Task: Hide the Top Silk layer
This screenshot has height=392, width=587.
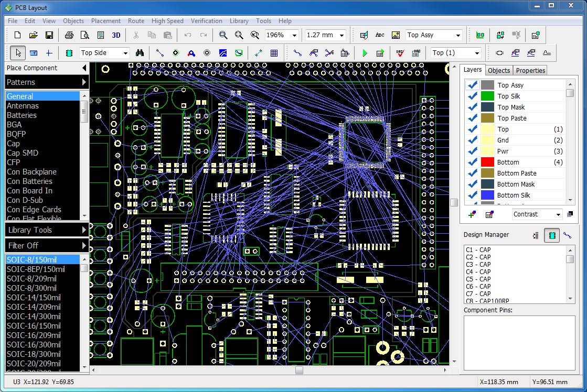Action: [473, 96]
